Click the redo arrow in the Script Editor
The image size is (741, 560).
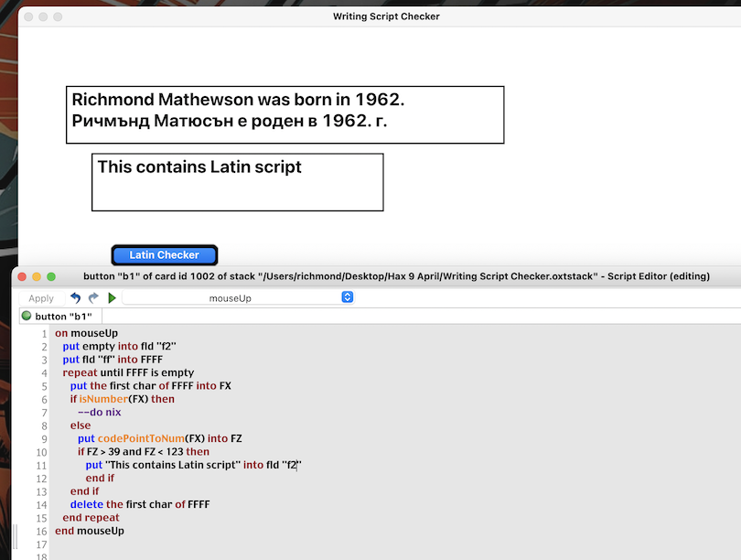coord(93,297)
